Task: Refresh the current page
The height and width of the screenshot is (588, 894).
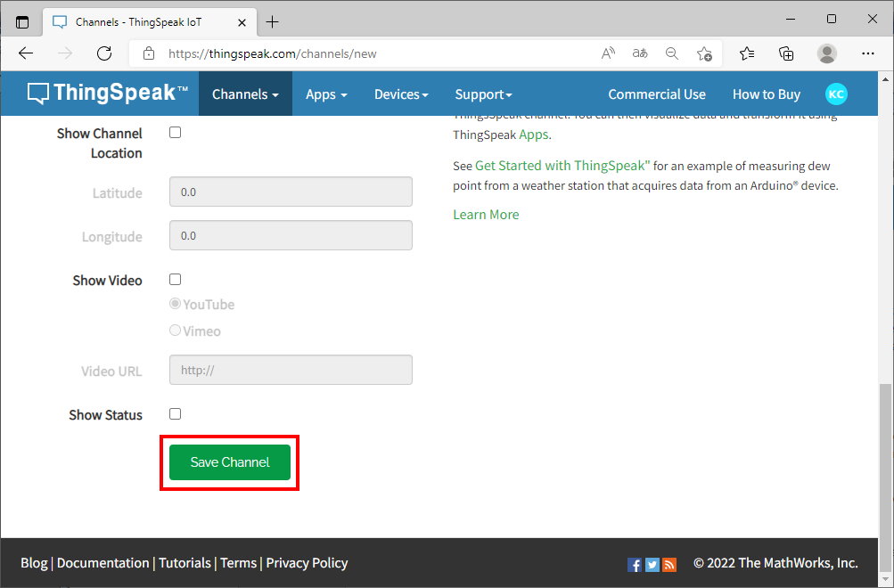Action: pyautogui.click(x=103, y=53)
